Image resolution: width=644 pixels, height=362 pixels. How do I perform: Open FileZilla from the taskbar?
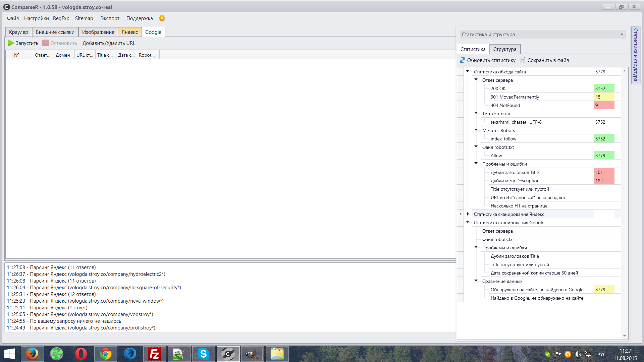(155, 354)
